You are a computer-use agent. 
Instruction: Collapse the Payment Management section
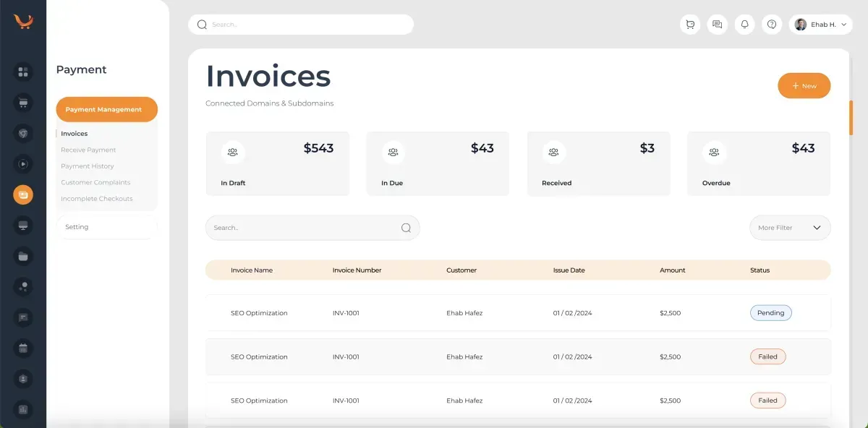106,110
